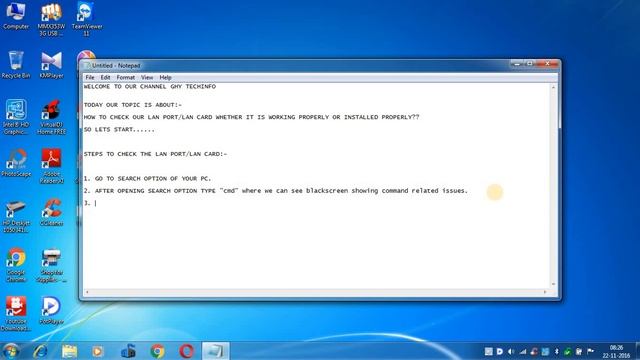Open Notepad Format menu
Viewport: 640px width, 360px height.
(125, 78)
